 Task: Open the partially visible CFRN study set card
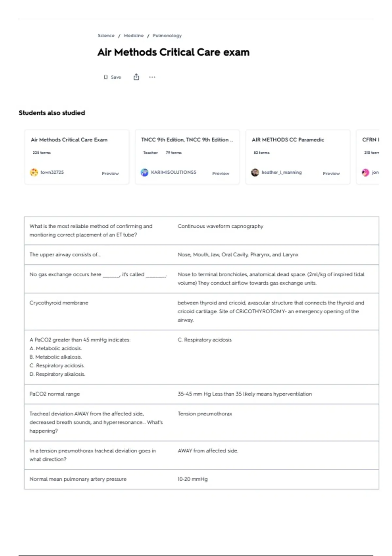368,157
